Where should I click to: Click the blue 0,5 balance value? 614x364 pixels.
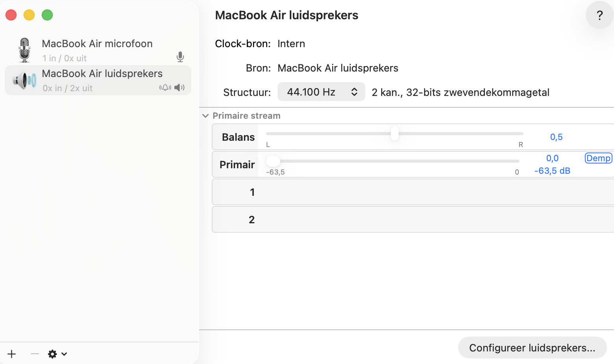tap(556, 137)
